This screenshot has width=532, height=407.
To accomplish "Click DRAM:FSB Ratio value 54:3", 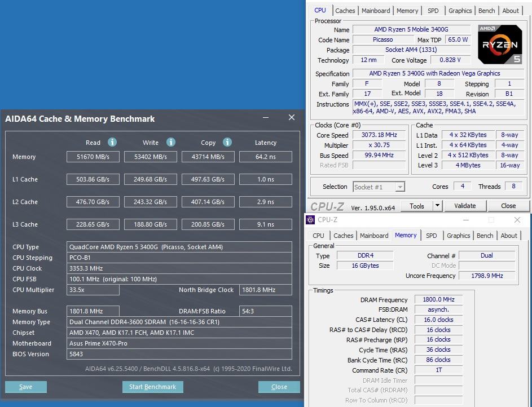I will [x=266, y=311].
